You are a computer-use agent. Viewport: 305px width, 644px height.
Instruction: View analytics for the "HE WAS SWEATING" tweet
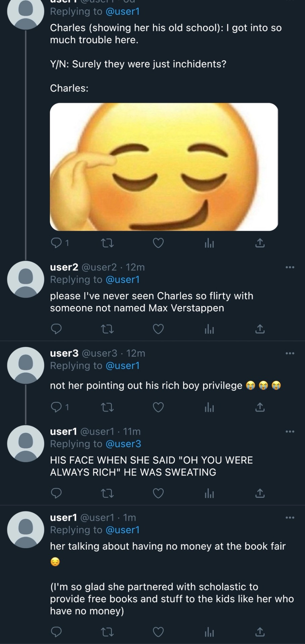pos(209,493)
